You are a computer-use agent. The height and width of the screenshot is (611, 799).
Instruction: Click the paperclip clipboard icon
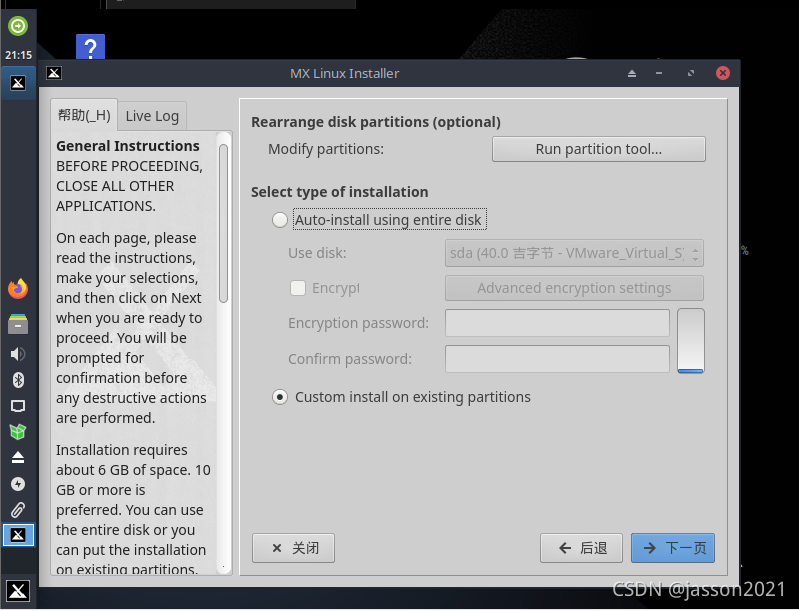pos(18,510)
